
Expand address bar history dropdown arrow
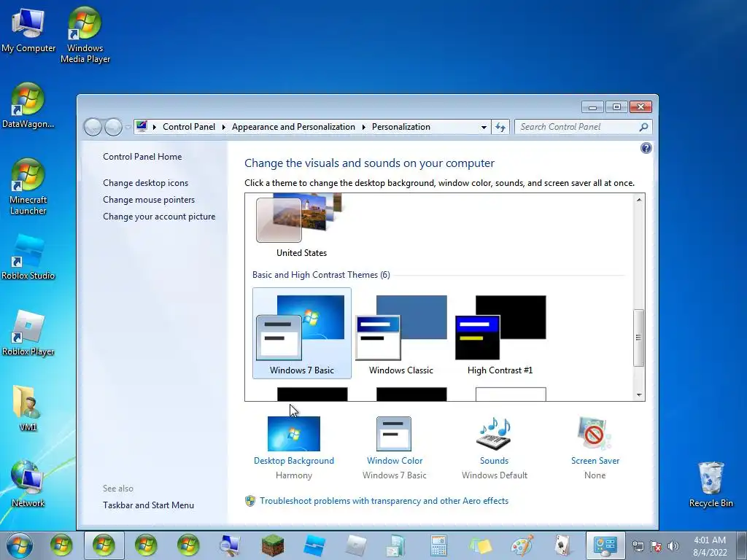tap(484, 127)
